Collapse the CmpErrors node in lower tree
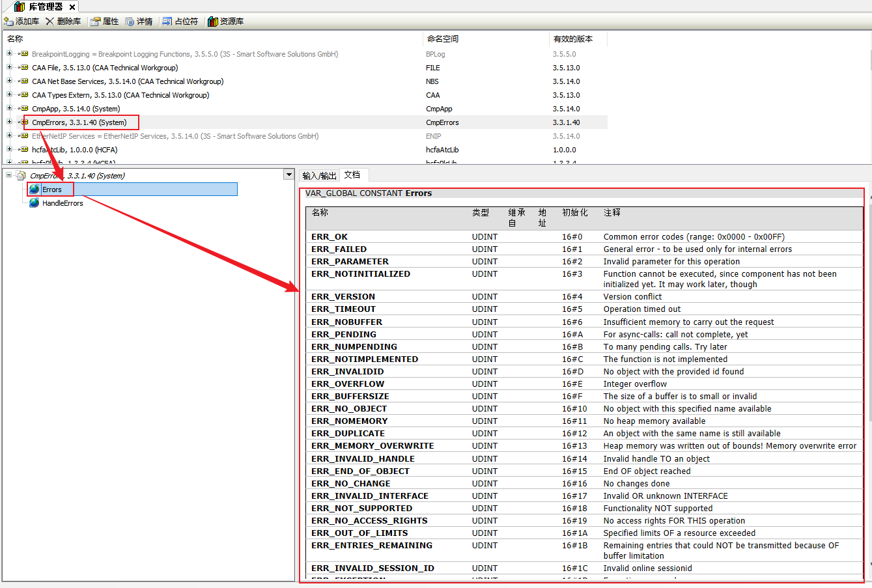This screenshot has height=588, width=872. [9, 175]
